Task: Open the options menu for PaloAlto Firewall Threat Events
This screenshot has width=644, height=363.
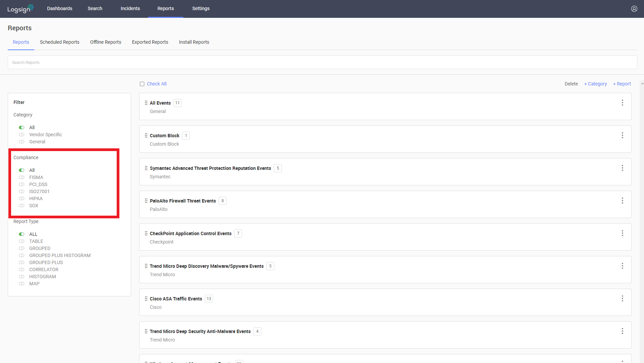Action: [622, 201]
